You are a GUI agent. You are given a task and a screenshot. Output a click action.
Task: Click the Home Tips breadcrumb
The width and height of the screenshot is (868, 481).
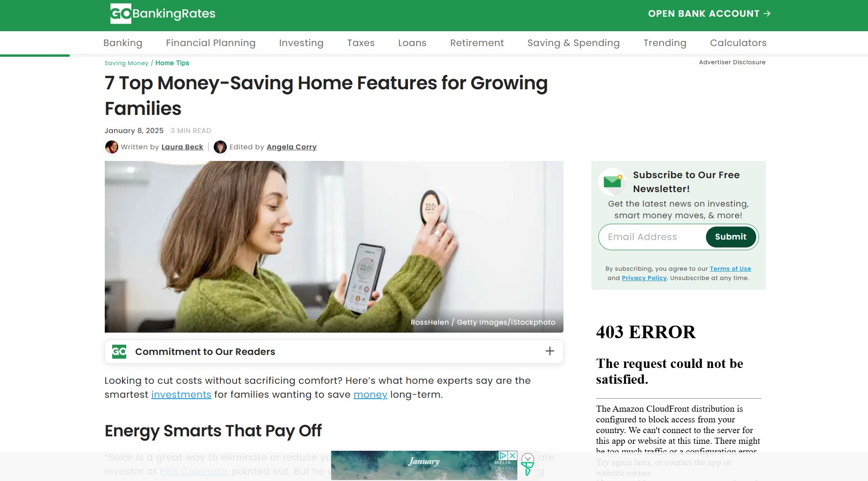172,63
